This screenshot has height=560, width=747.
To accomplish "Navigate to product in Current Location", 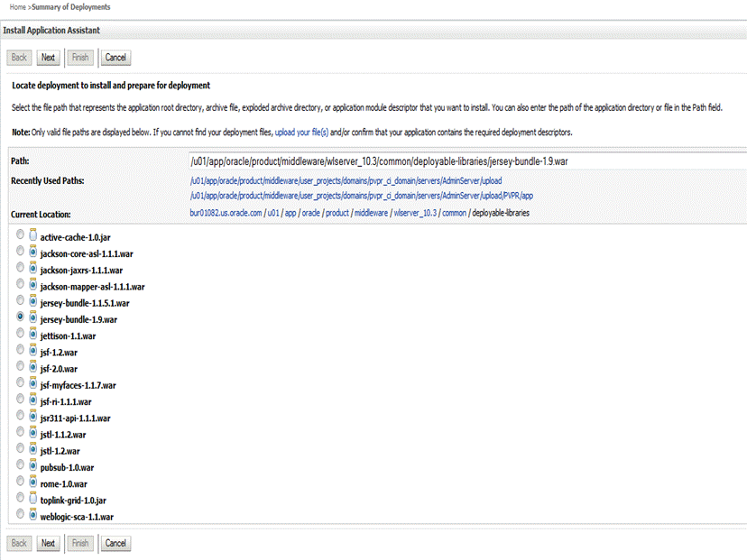I will coord(337,213).
